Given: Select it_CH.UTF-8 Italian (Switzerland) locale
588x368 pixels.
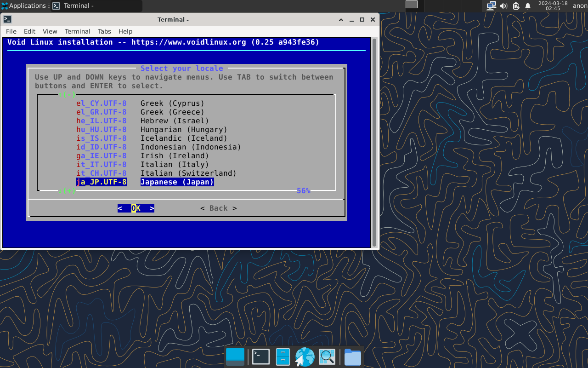Looking at the screenshot, I should point(157,173).
